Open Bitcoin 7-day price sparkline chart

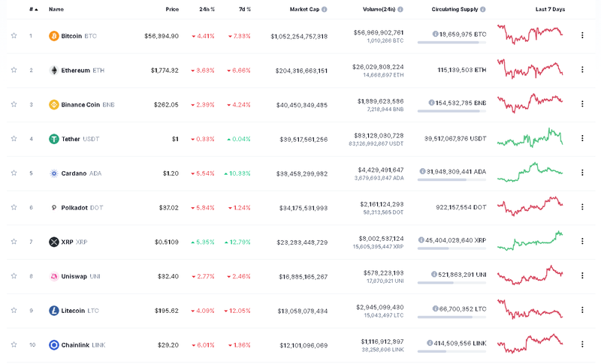click(x=530, y=35)
